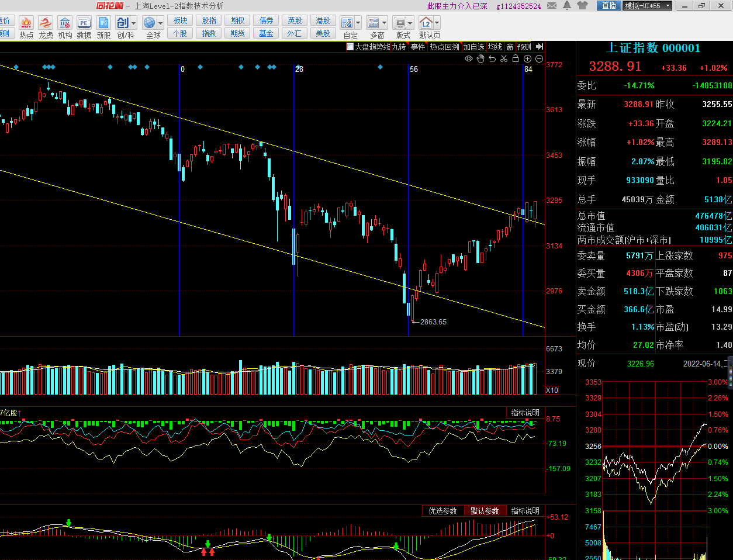
Task: Expand the 全球 dropdown arrow
Action: [x=161, y=23]
